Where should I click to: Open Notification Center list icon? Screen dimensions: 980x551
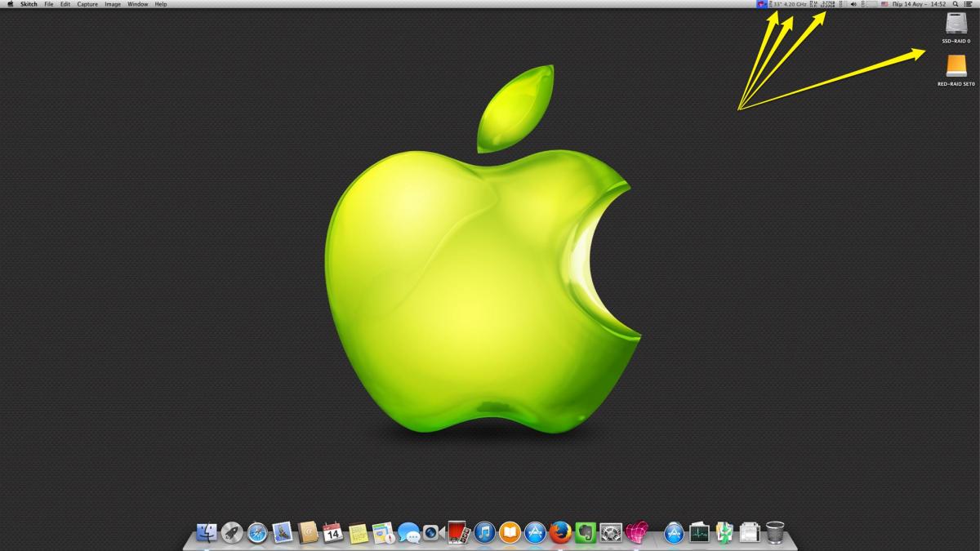(x=969, y=4)
